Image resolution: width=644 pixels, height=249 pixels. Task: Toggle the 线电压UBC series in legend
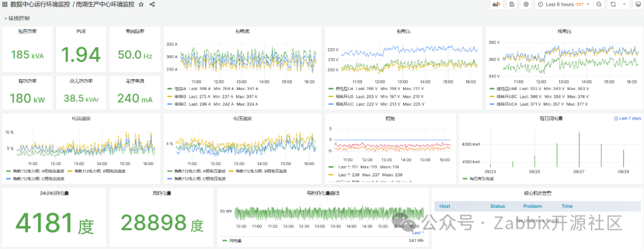507,97
